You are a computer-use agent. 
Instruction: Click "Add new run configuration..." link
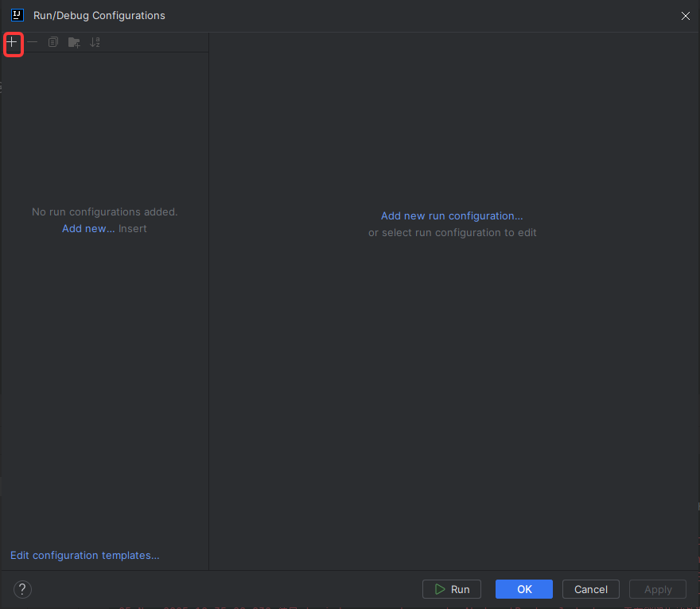[x=452, y=215]
